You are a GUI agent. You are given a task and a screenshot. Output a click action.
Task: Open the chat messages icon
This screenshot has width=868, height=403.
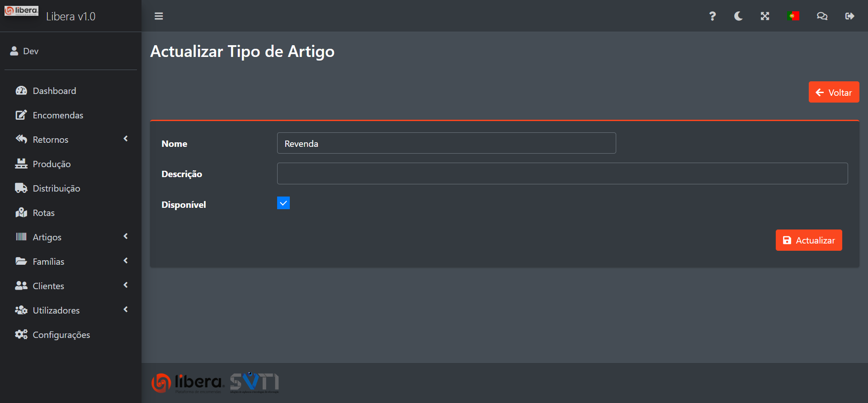coord(822,16)
